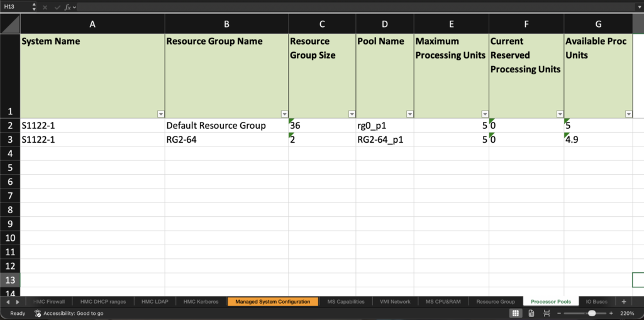This screenshot has height=320, width=644.
Task: Click the zoom in plus icon
Action: tap(611, 313)
